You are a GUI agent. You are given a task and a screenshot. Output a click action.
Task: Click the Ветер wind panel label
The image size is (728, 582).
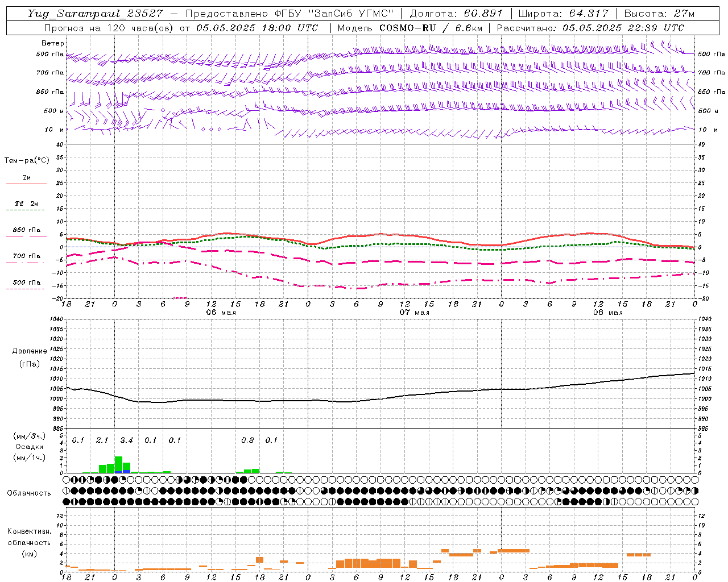(53, 43)
